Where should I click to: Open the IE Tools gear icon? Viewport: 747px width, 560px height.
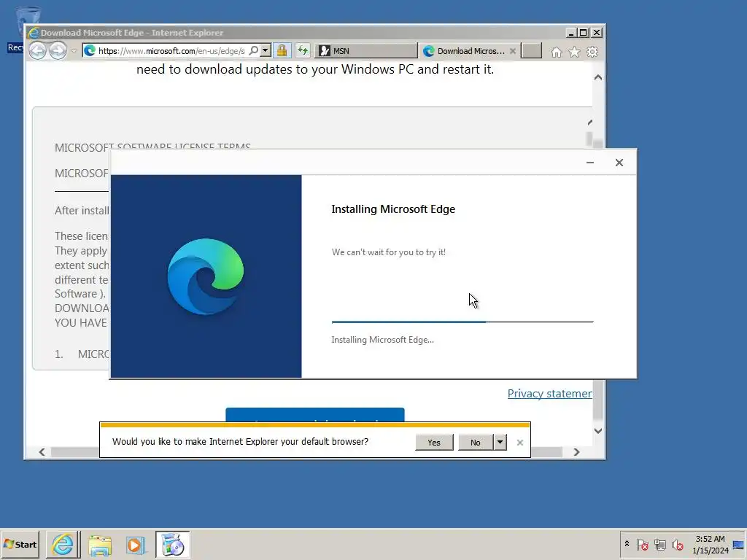click(x=592, y=52)
